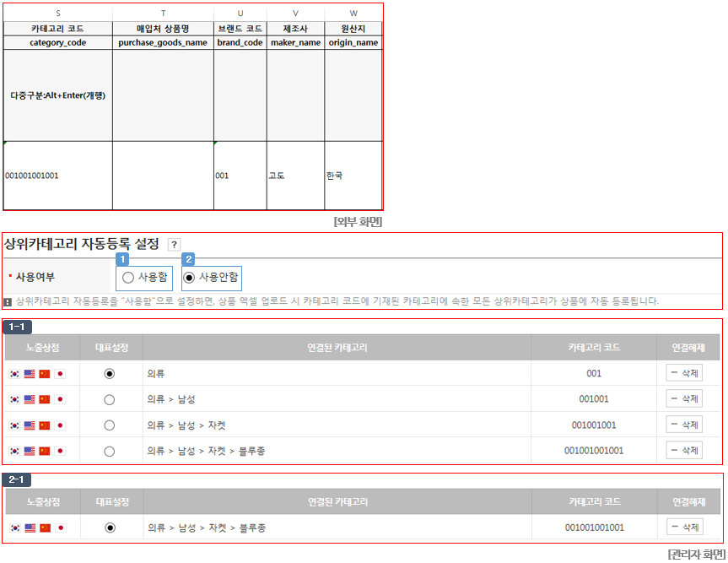Select spreadsheet column W header
Screen dimensions: 728x563
pyautogui.click(x=353, y=13)
